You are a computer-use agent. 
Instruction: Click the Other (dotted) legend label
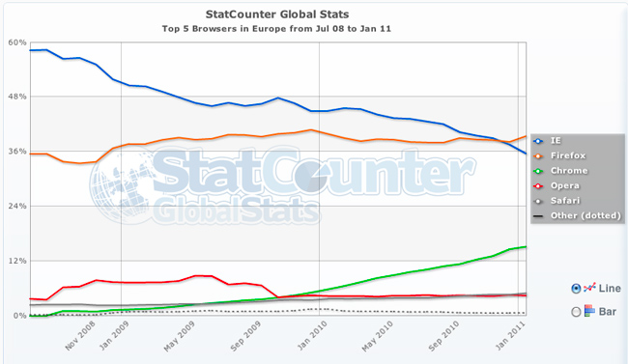[x=585, y=215]
